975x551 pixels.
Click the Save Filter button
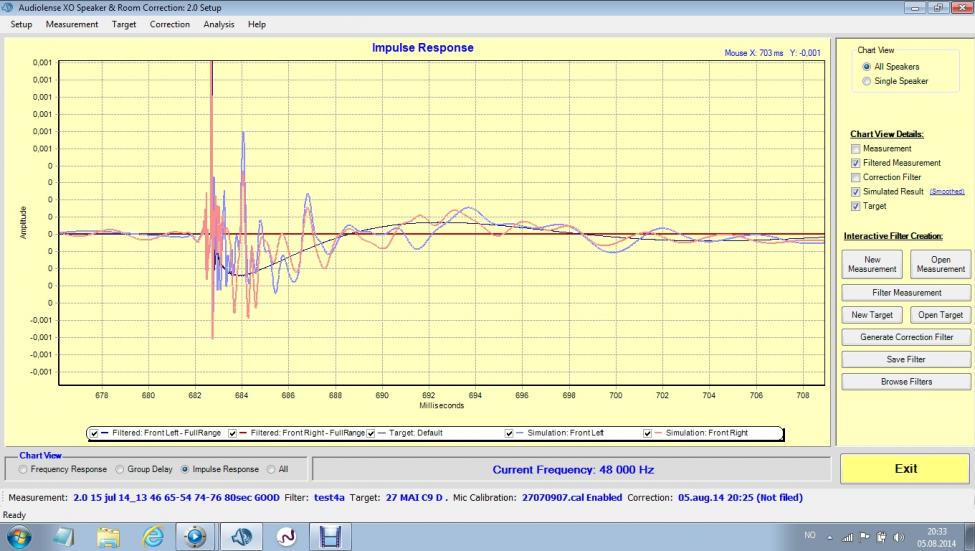pyautogui.click(x=906, y=359)
